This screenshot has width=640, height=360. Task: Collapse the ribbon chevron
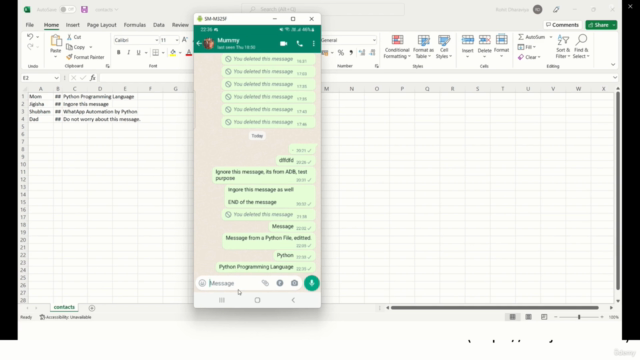613,64
